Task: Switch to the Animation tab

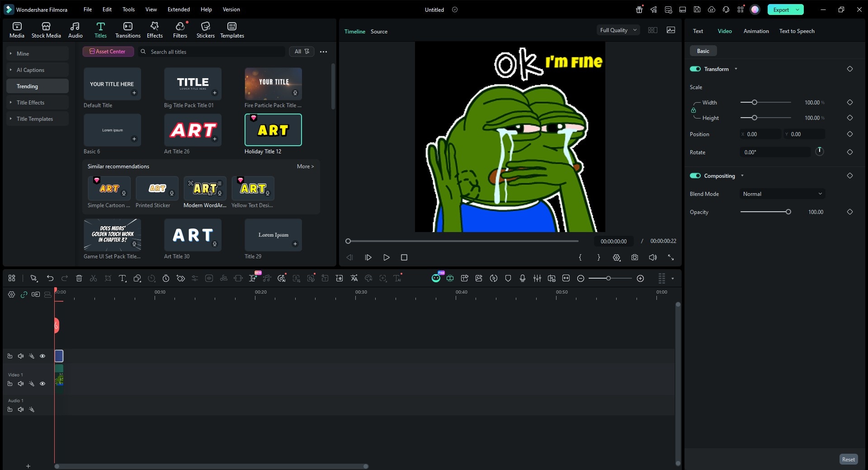Action: pyautogui.click(x=755, y=31)
